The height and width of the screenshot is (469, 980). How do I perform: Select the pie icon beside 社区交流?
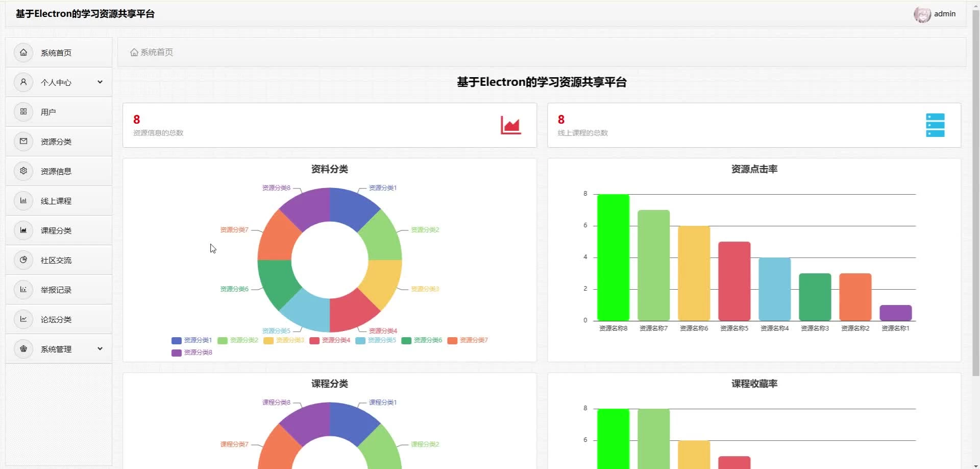click(x=23, y=260)
